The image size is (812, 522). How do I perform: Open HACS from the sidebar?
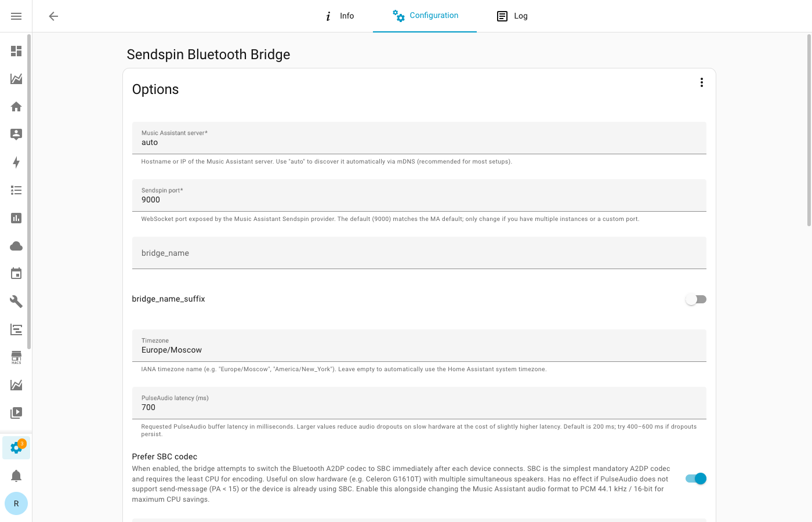point(16,357)
